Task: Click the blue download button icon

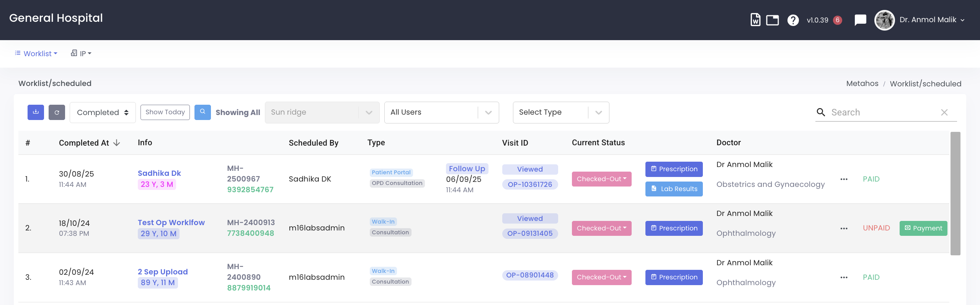Action: coord(36,112)
